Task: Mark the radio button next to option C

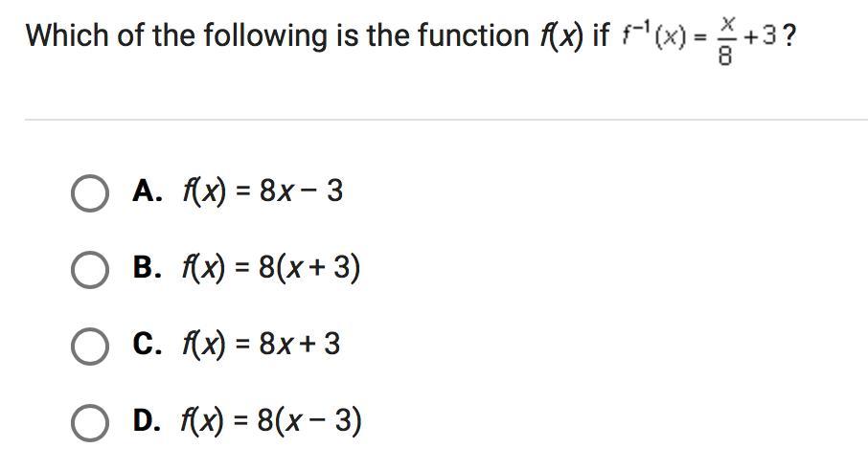Action: 90,346
